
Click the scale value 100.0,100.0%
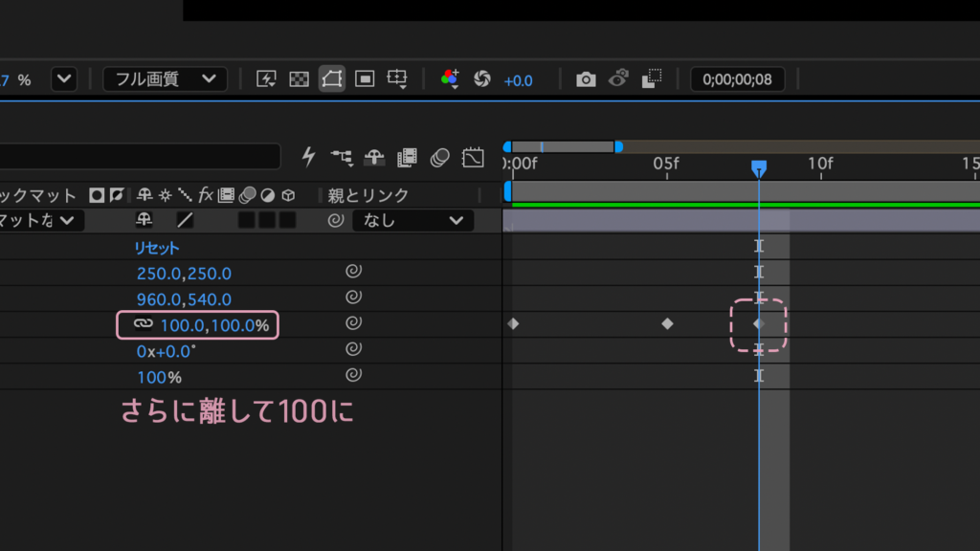pyautogui.click(x=214, y=325)
